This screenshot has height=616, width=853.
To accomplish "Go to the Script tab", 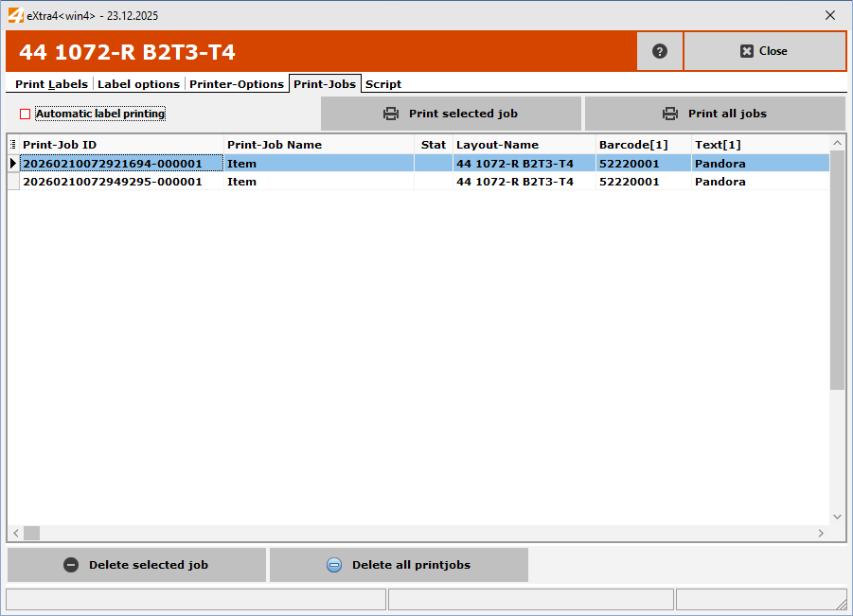I will click(383, 84).
